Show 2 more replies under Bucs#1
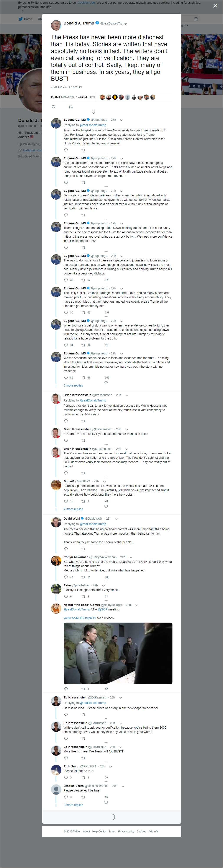The width and height of the screenshot is (223, 868). 73,509
